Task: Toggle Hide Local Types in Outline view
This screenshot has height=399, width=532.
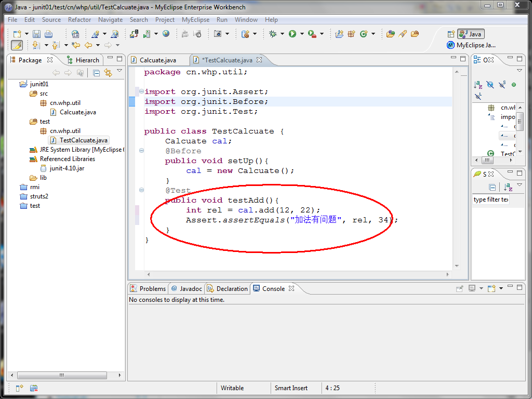Action: 478,96
